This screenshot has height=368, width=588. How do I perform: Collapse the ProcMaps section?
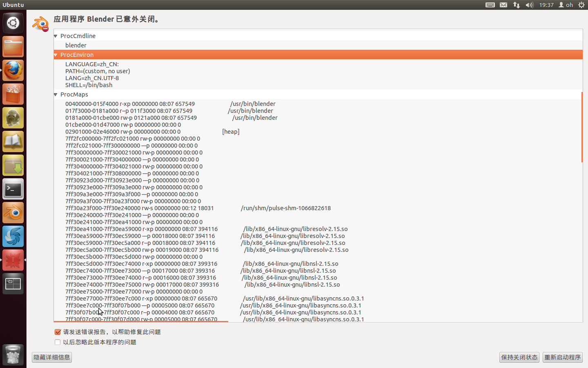pos(56,94)
